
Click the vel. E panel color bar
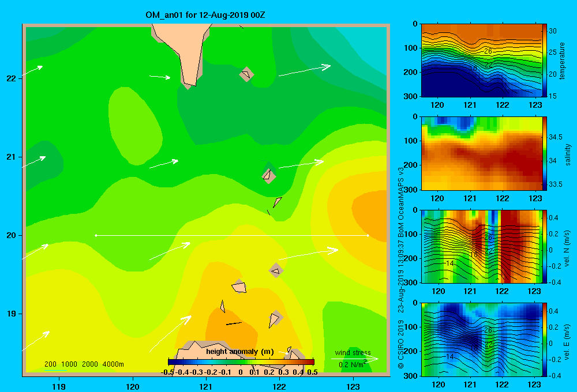[545, 340]
